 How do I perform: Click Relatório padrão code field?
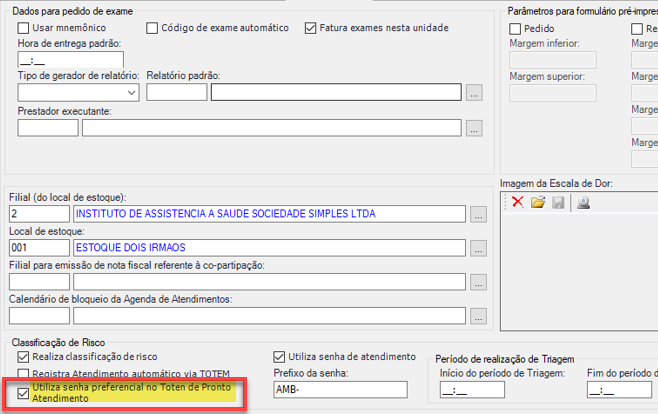tap(177, 92)
